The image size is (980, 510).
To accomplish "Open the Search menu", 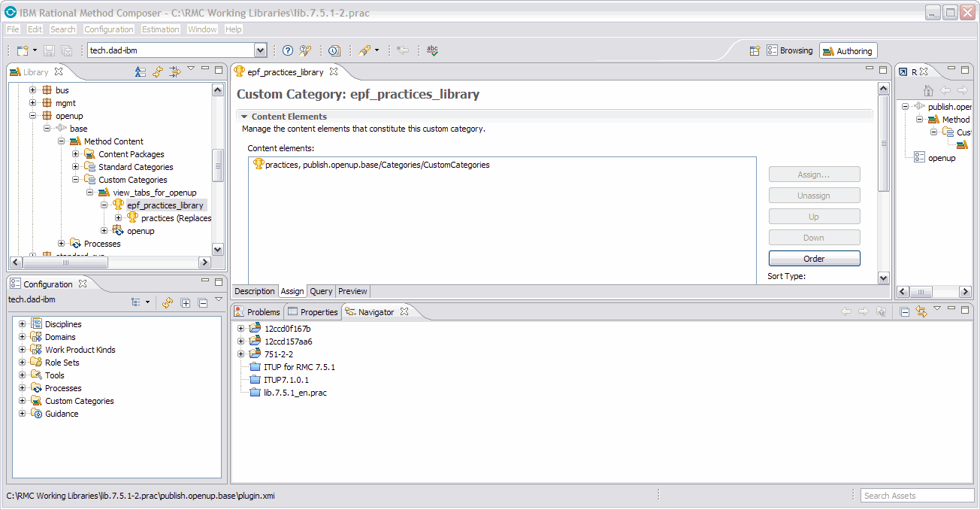I will (x=63, y=29).
